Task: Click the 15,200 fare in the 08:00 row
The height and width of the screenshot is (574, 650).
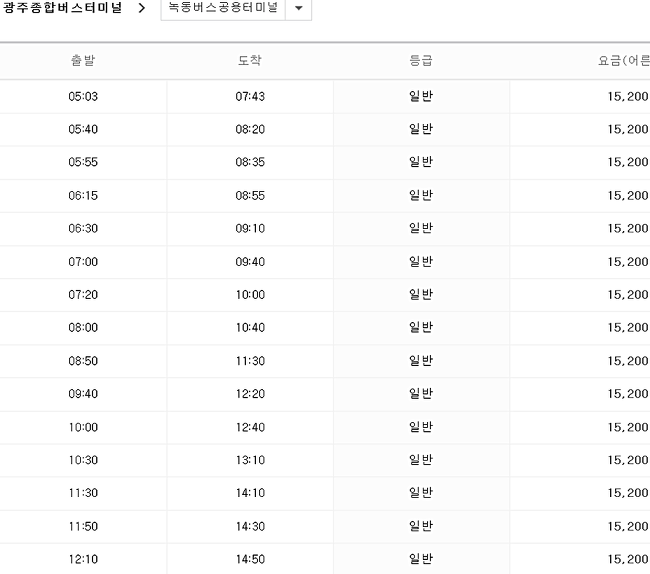Action: click(628, 327)
